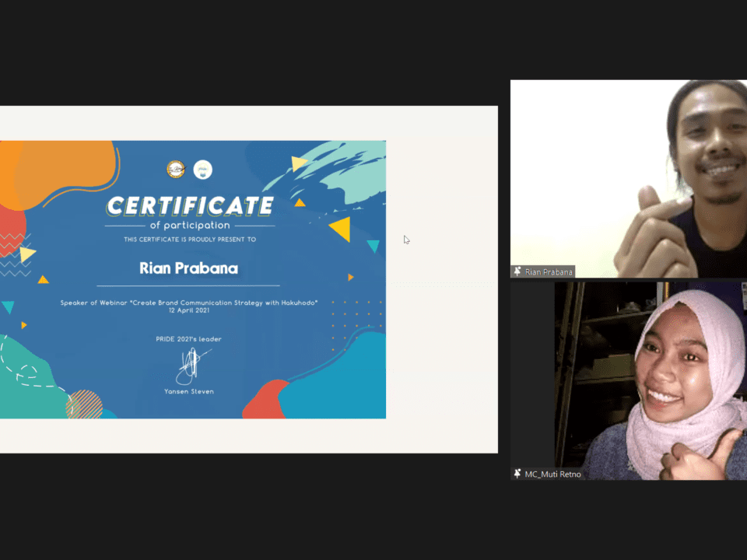747x560 pixels.
Task: Click recipient name Rian Prabana on certificate
Action: [x=188, y=268]
